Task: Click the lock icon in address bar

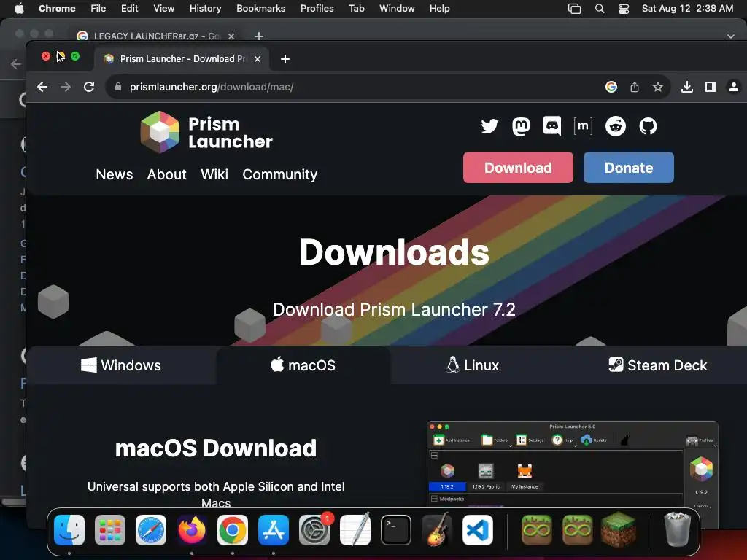Action: (118, 87)
